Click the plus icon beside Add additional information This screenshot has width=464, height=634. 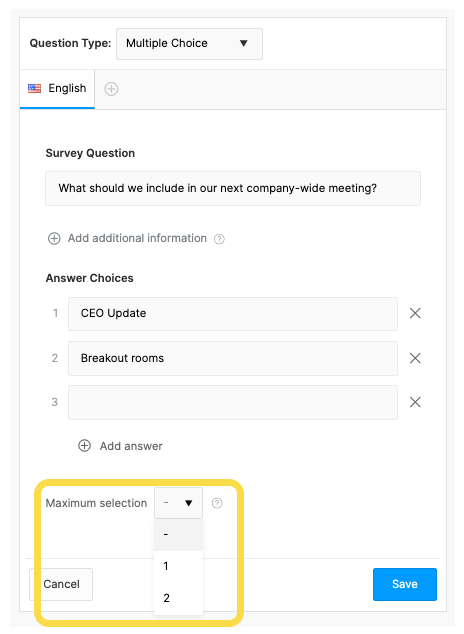coord(54,239)
